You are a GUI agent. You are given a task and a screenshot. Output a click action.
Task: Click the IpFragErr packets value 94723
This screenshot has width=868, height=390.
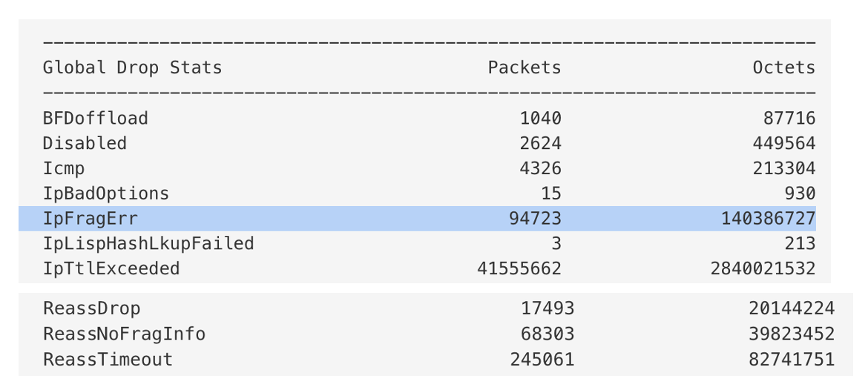(536, 219)
